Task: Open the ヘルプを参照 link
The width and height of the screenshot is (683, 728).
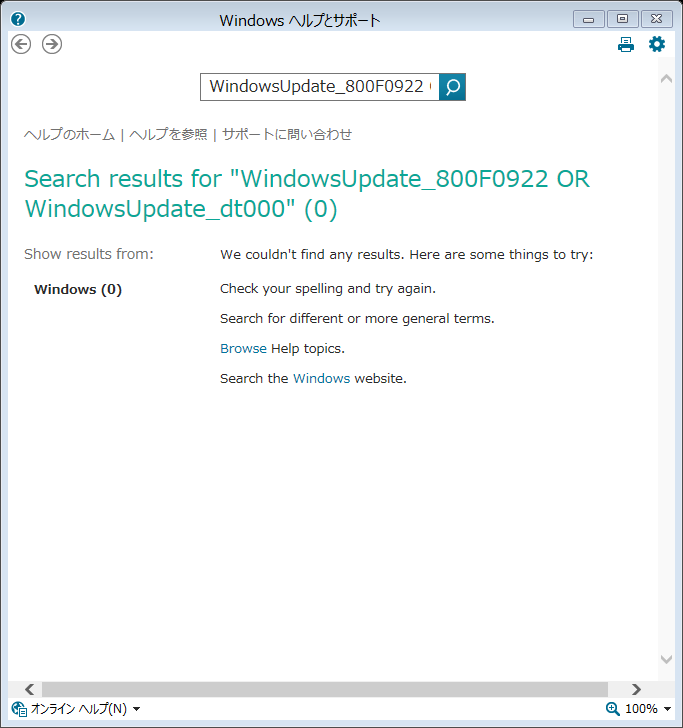Action: [x=168, y=135]
